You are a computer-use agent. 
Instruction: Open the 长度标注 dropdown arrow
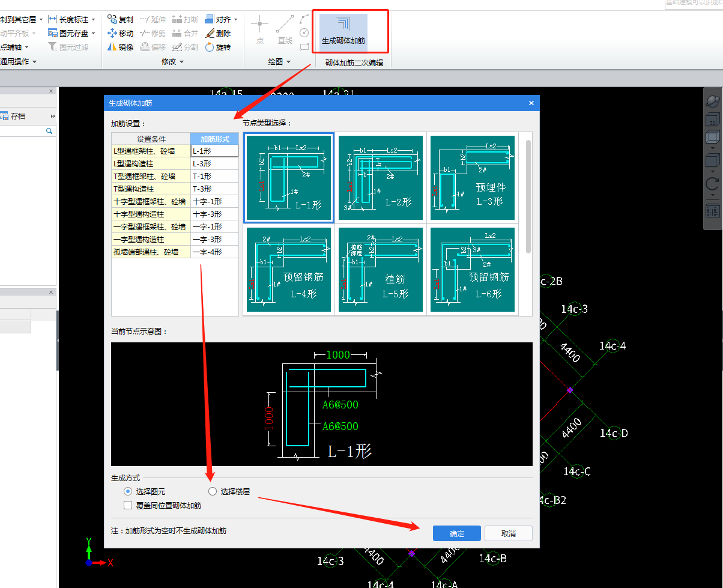click(94, 20)
